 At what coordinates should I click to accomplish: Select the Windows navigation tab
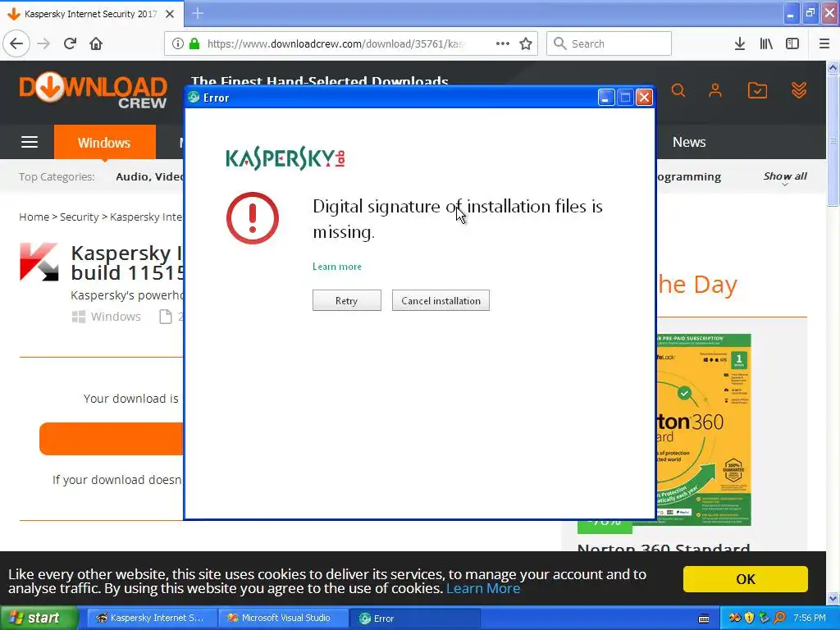[104, 143]
